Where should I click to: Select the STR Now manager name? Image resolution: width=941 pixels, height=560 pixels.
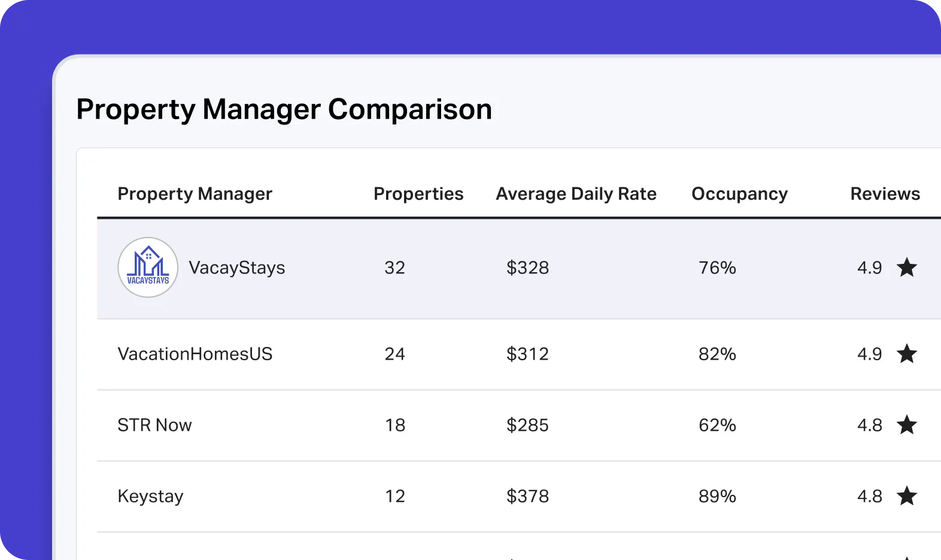154,425
